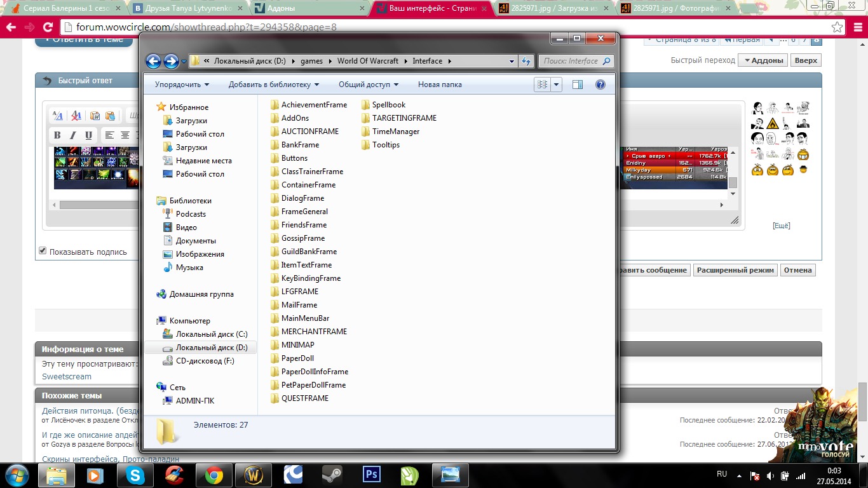The image size is (868, 488).
Task: Bookmark this page with the star icon
Action: pyautogui.click(x=837, y=27)
